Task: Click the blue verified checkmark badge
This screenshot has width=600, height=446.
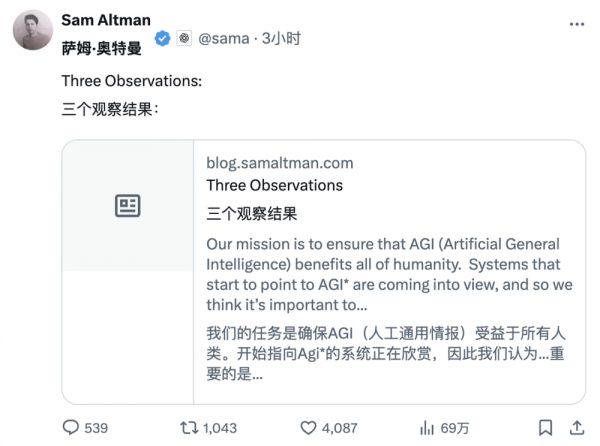Action: coord(162,39)
